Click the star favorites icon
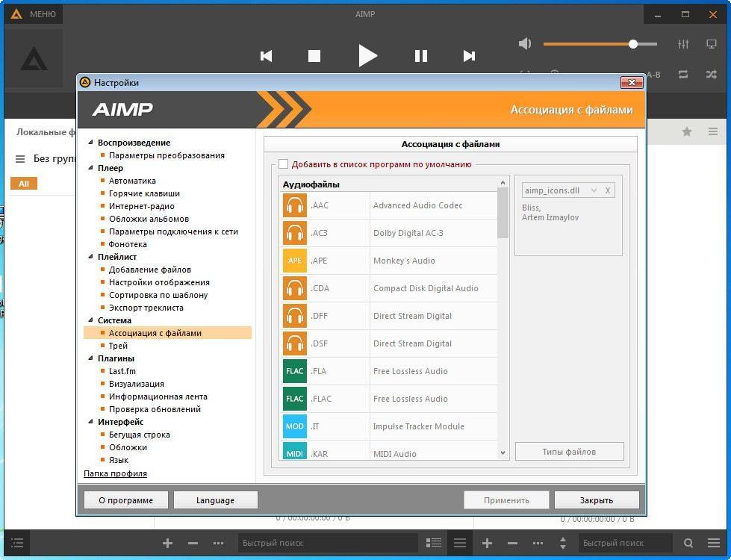This screenshot has width=731, height=560. click(687, 132)
